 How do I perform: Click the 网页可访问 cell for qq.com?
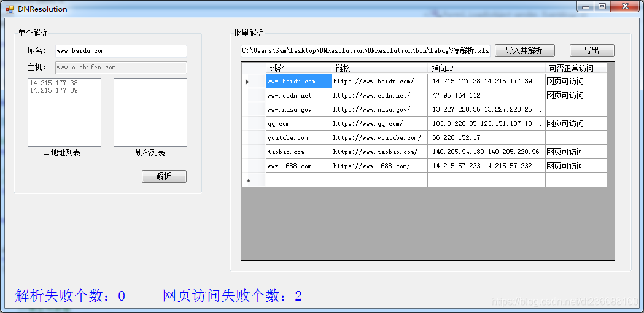[x=576, y=123]
